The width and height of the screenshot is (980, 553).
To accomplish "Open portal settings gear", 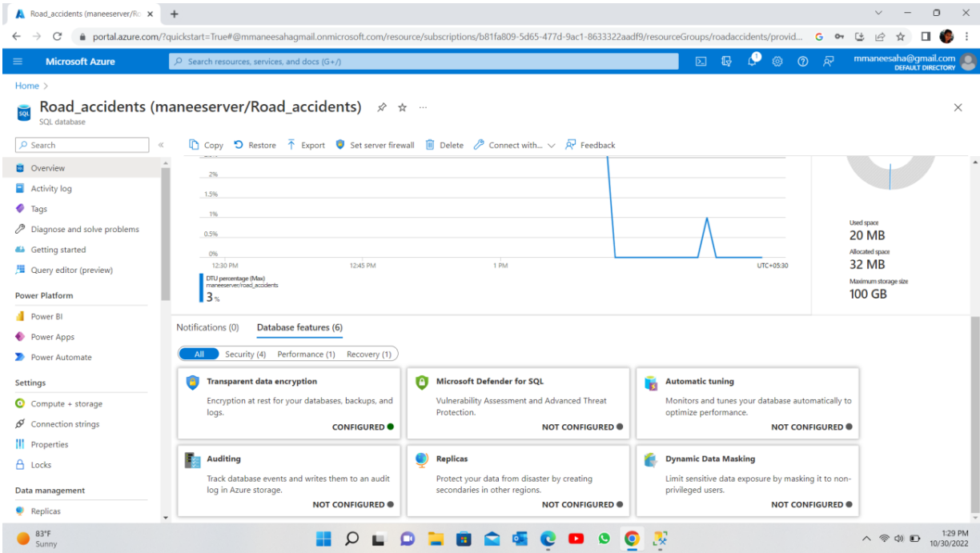I will tap(777, 62).
